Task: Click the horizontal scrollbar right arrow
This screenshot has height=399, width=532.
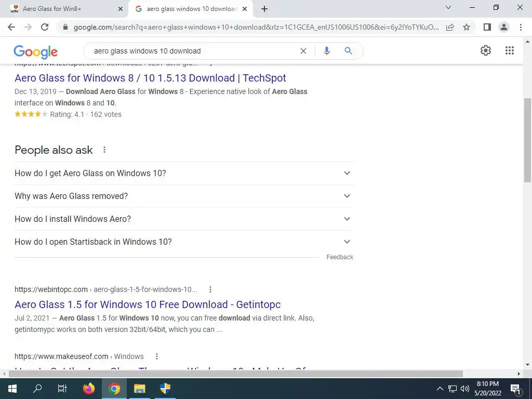Action: pyautogui.click(x=519, y=374)
